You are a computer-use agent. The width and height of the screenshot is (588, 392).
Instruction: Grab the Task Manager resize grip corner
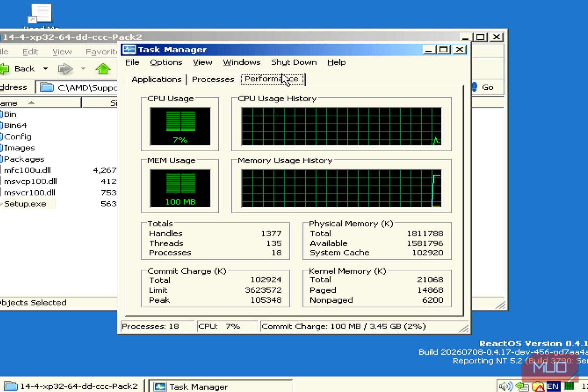(464, 328)
